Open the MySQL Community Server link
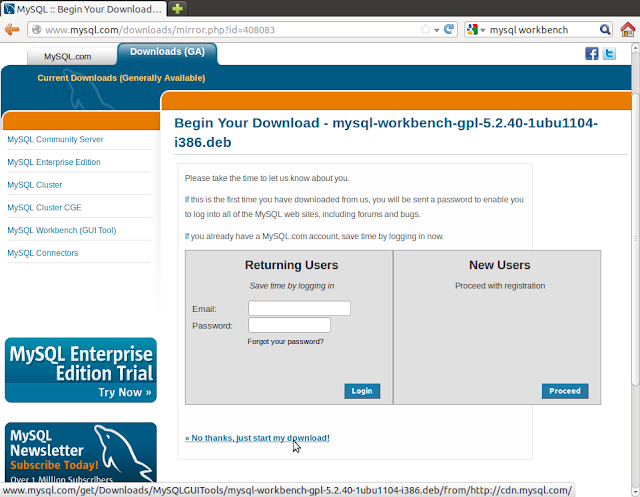Screen dimensions: 640x497 click(x=55, y=140)
